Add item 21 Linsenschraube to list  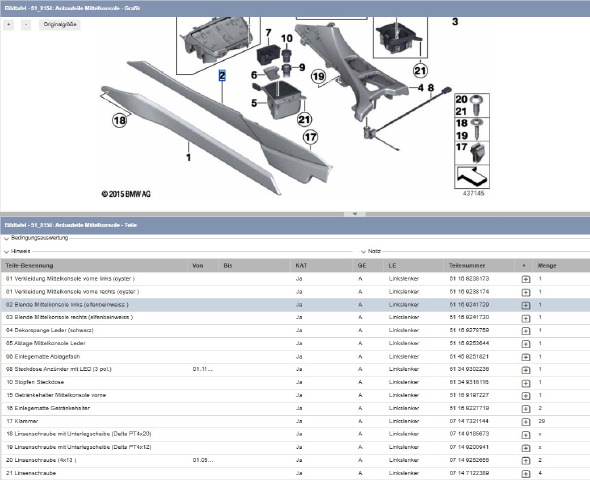coord(526,474)
